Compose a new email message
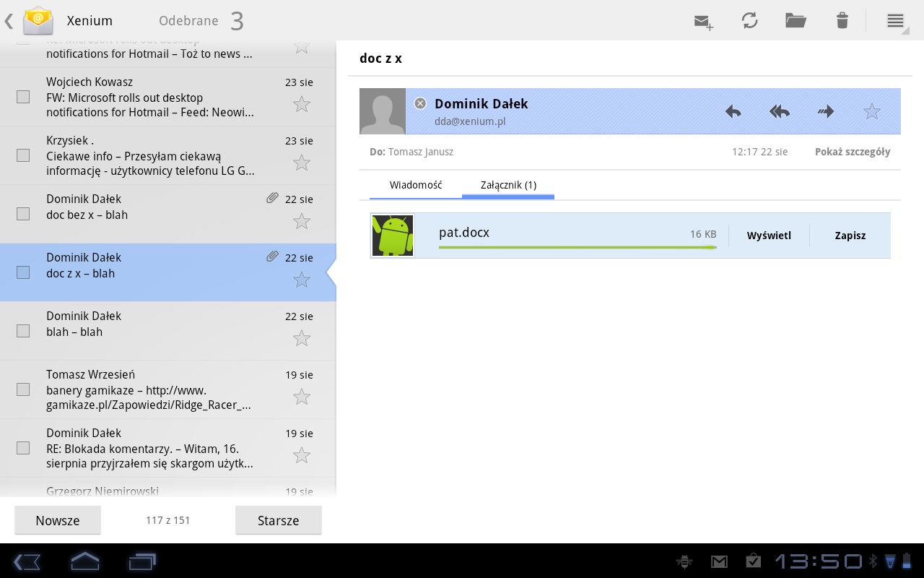 (704, 22)
